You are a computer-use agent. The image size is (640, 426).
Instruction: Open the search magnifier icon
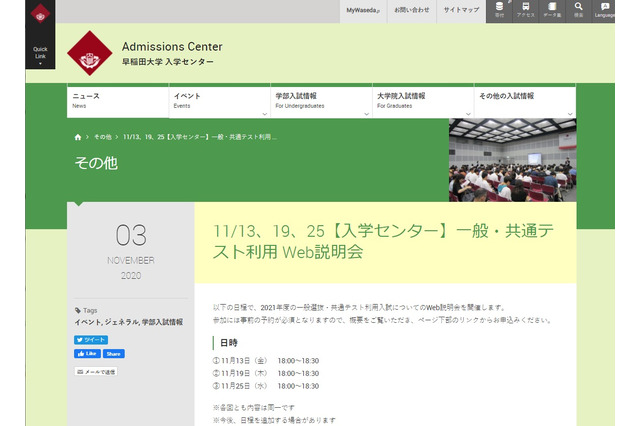[578, 10]
